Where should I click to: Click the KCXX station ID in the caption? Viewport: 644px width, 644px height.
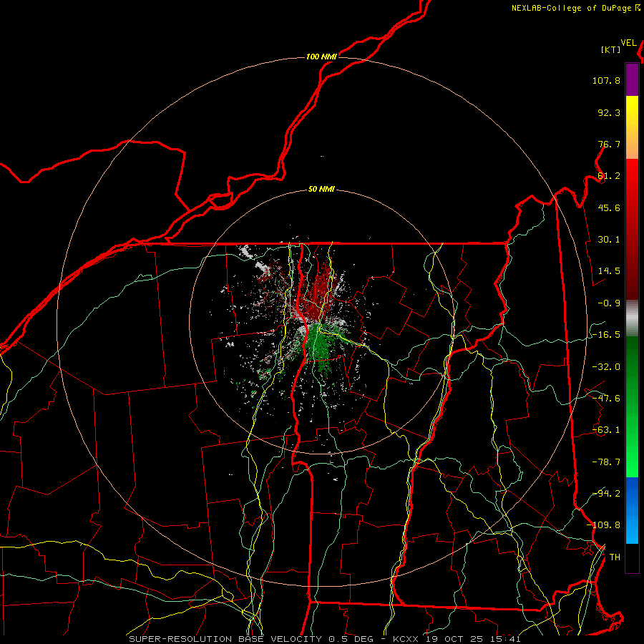click(x=406, y=639)
